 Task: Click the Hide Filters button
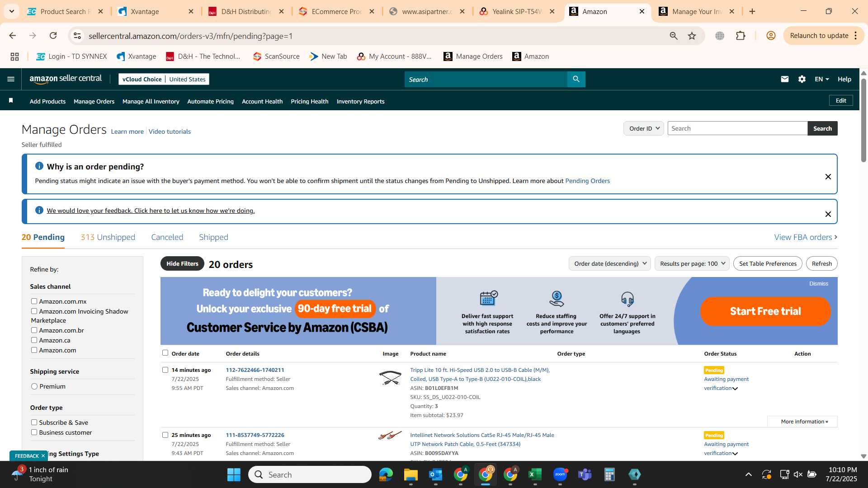[x=182, y=263]
